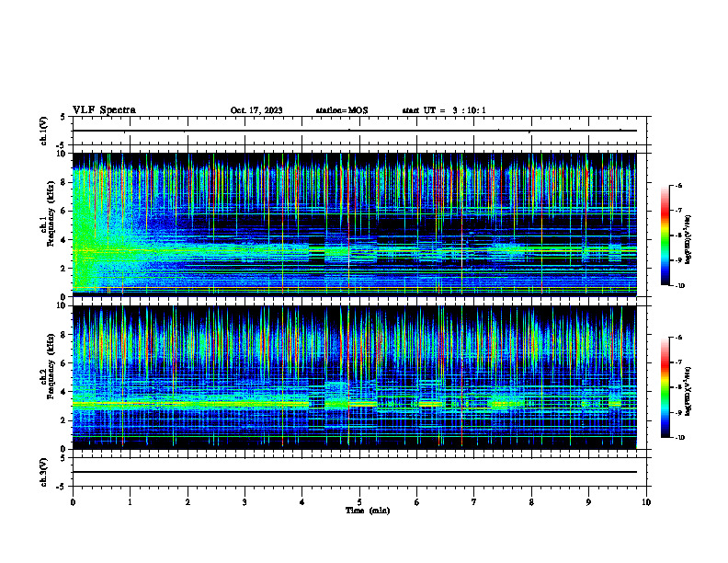
Task: Click the time axis tick label "0"
Action: (73, 502)
